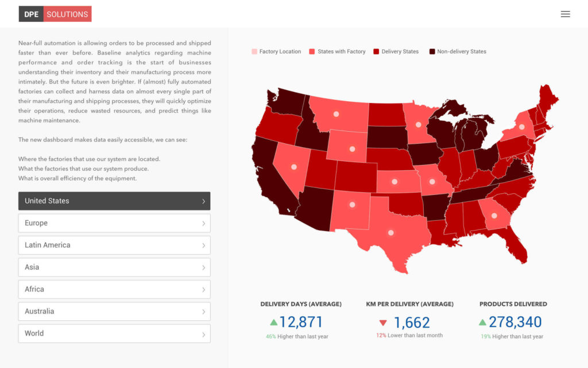Click the factory marker in Montana
The width and height of the screenshot is (588, 368).
click(336, 114)
